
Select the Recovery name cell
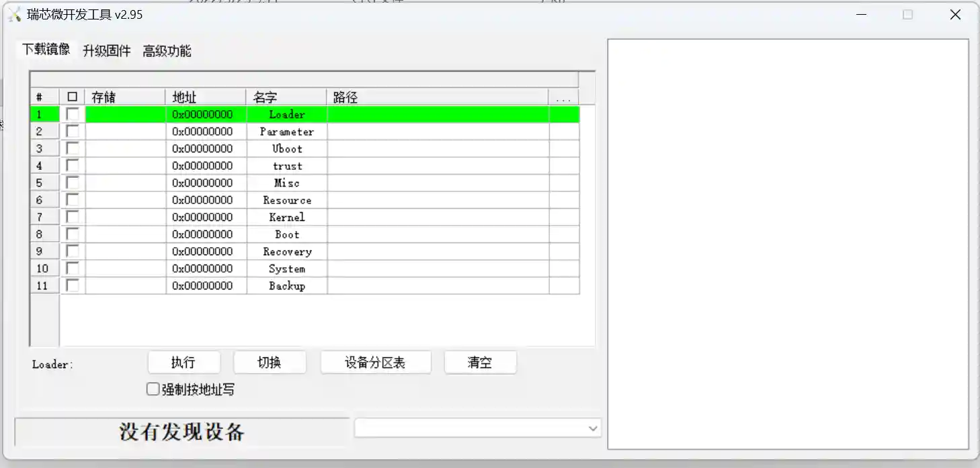(287, 251)
